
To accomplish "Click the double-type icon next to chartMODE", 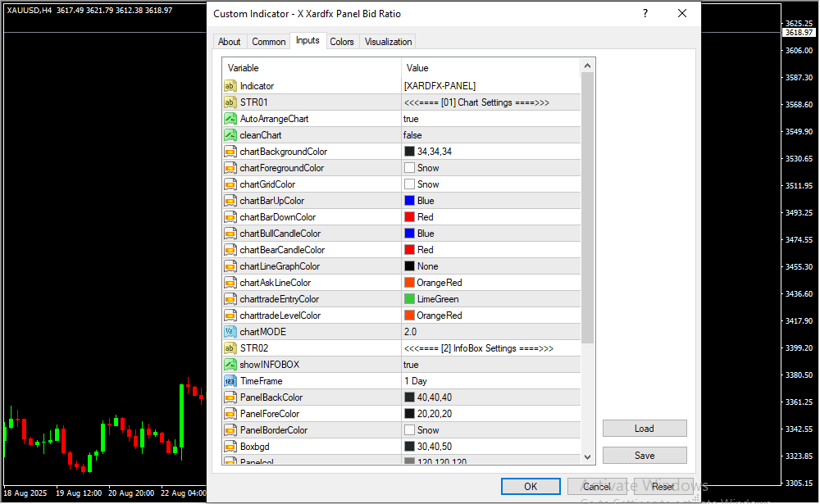I will (230, 332).
